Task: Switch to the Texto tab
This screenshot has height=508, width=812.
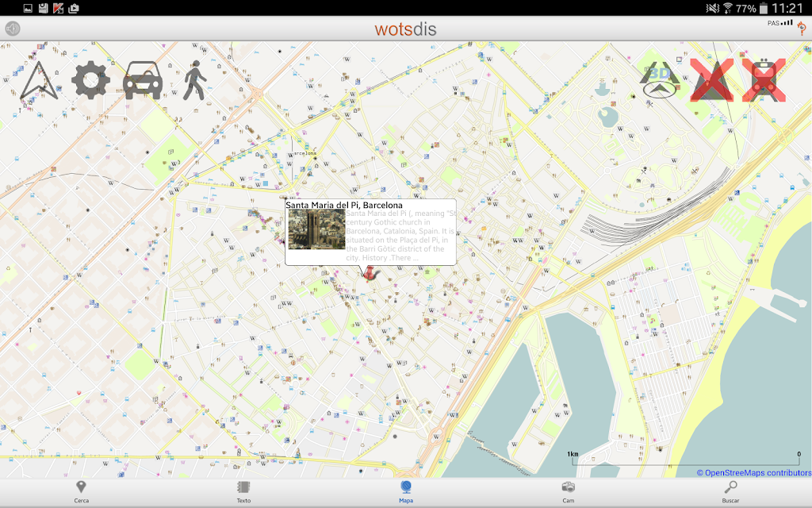Action: pos(243,492)
